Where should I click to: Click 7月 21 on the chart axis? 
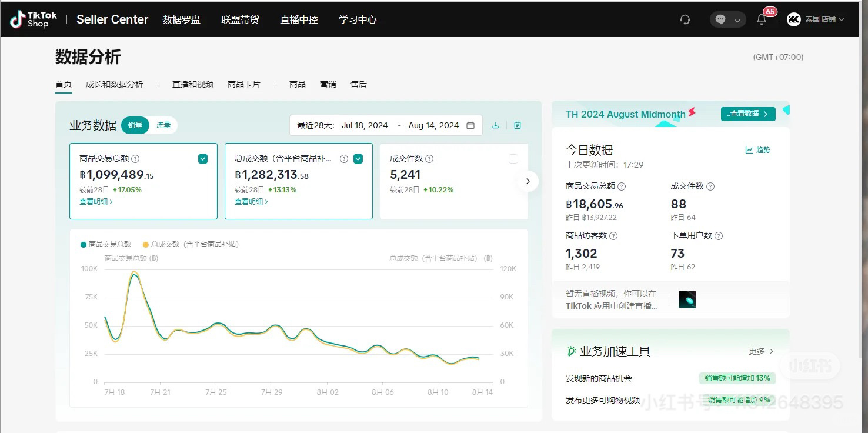pyautogui.click(x=159, y=392)
